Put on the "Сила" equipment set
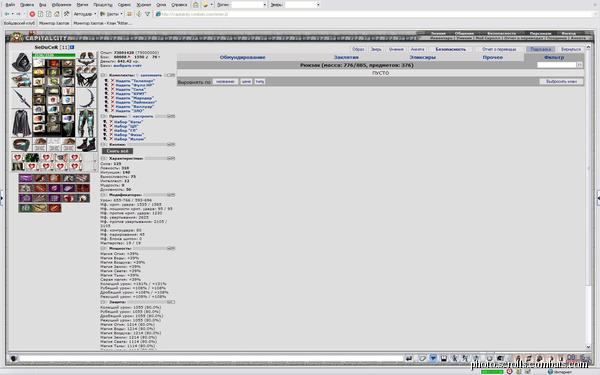Screen dimensions: 600x375 (x=130, y=90)
